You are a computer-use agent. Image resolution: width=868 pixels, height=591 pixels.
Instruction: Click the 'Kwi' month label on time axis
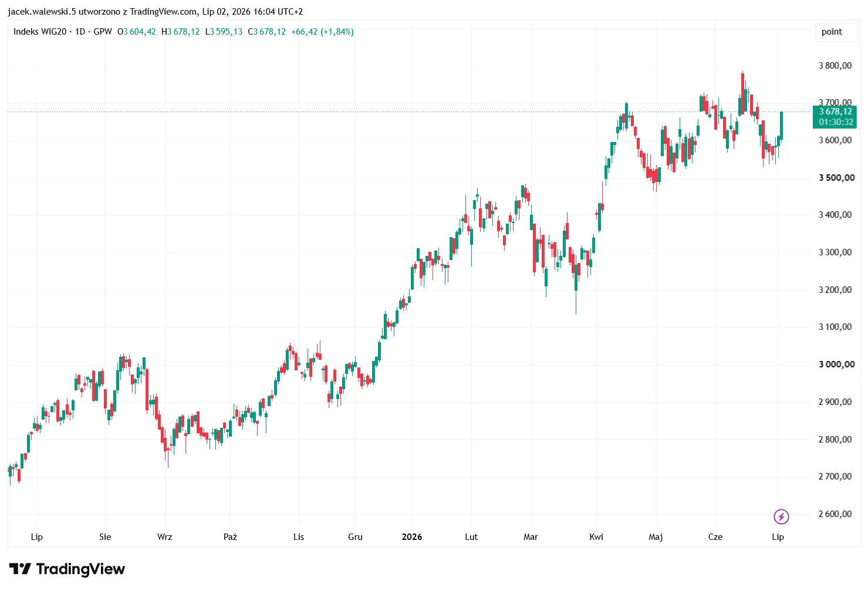click(596, 537)
